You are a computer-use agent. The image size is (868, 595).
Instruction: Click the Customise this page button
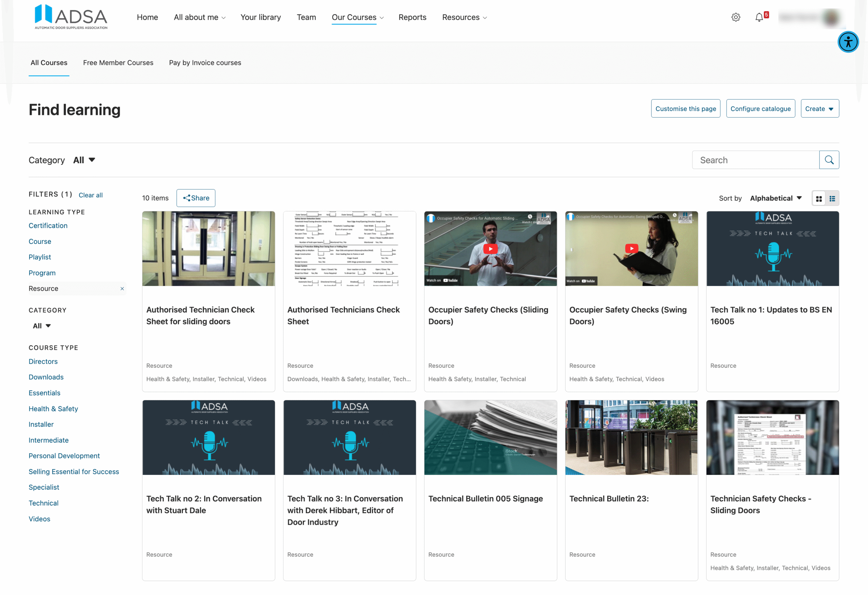click(x=685, y=109)
